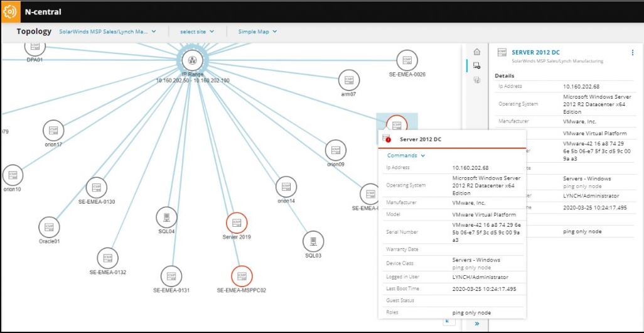This screenshot has height=333, width=644.
Task: Select the red Server 2019 node
Action: 237,223
